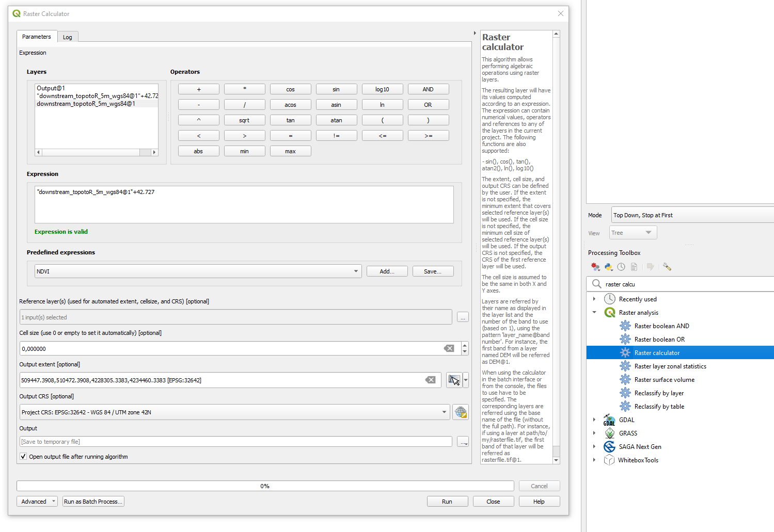Click the GRASS provider icon

tap(610, 433)
